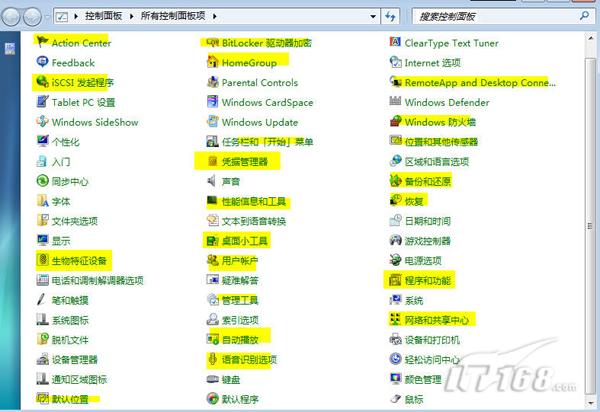Image resolution: width=600 pixels, height=412 pixels.
Task: Click the HomeGroup house icon
Action: point(212,62)
